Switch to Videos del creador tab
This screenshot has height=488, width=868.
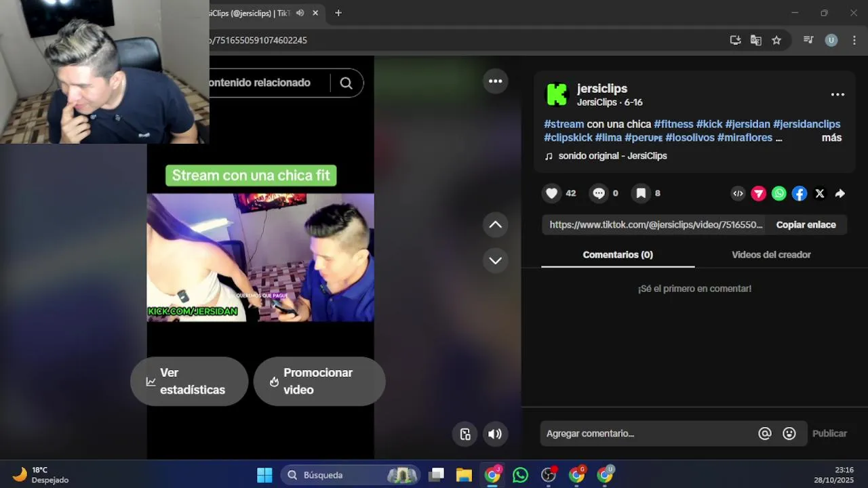click(x=771, y=255)
